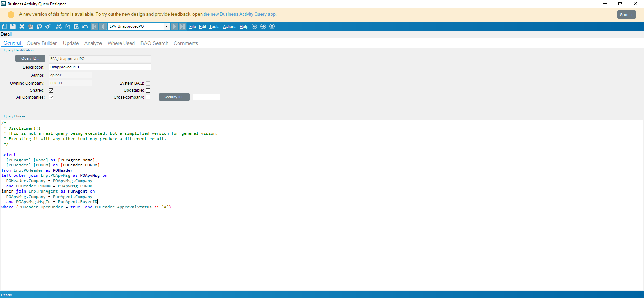Switch to the General tab
Image resolution: width=644 pixels, height=298 pixels.
point(12,43)
